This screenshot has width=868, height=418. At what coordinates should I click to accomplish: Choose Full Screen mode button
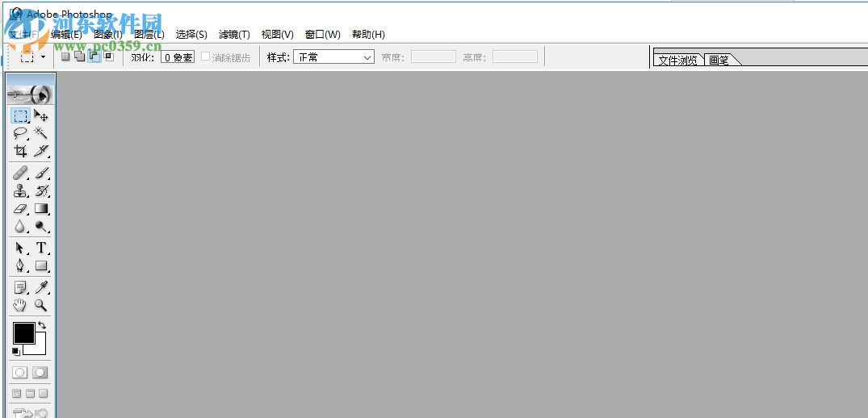tap(43, 394)
